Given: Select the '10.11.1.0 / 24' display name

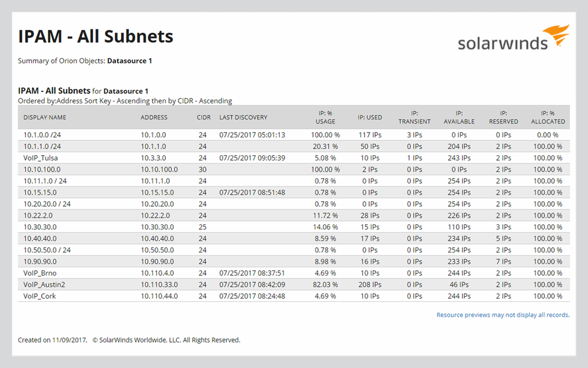Looking at the screenshot, I should point(45,181).
